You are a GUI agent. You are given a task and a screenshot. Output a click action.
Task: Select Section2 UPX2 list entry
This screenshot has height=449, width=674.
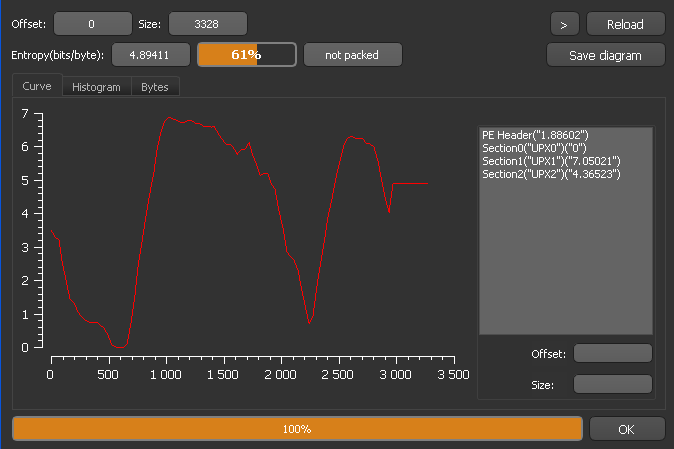click(x=551, y=174)
